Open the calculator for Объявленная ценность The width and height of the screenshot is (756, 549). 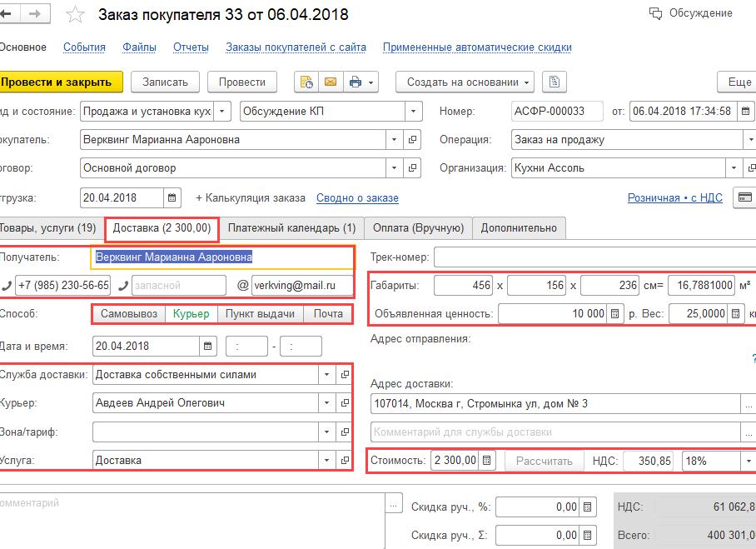coord(614,313)
